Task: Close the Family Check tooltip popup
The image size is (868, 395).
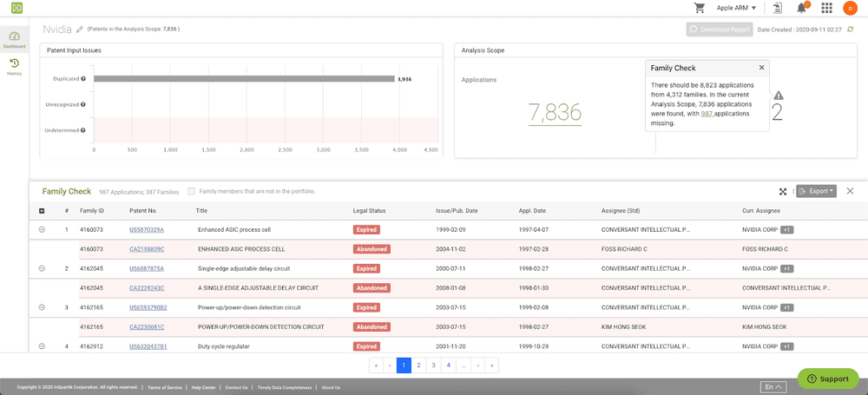Action: pyautogui.click(x=762, y=67)
